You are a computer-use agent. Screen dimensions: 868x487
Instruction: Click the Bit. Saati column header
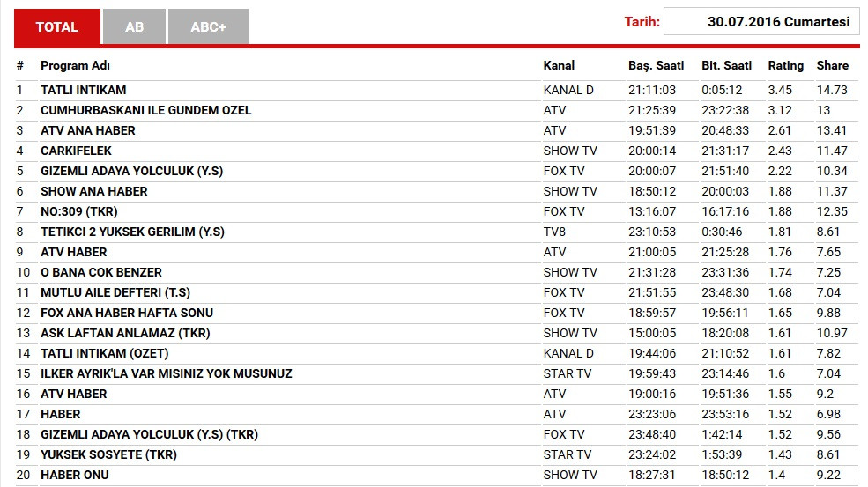tap(726, 65)
